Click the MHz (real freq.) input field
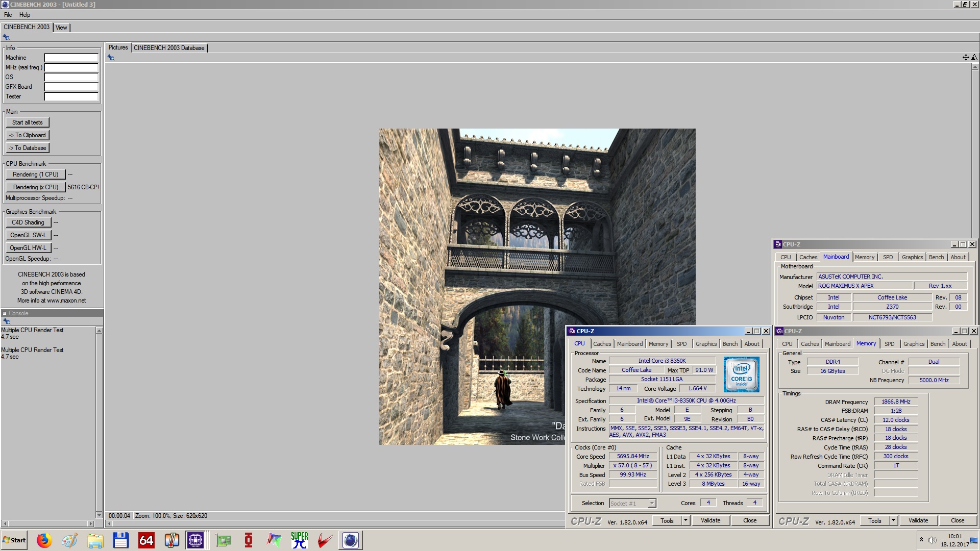Image resolution: width=980 pixels, height=551 pixels. [71, 67]
